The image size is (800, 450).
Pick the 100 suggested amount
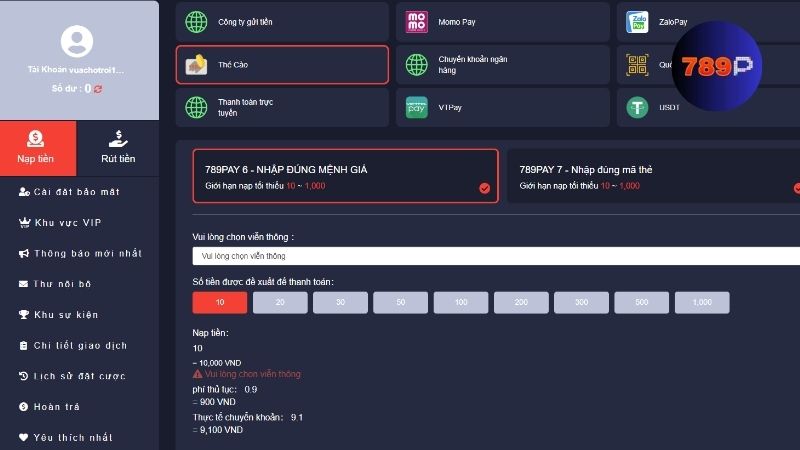461,303
